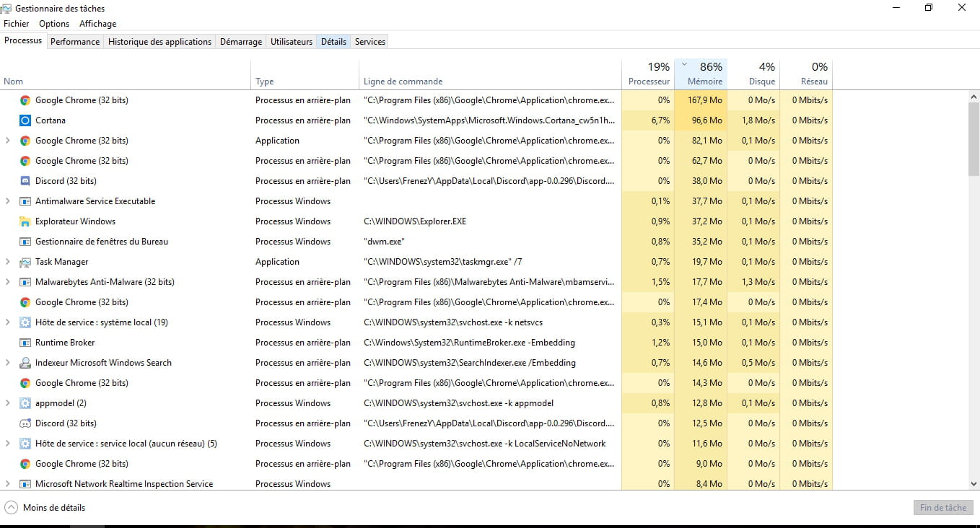Click Moins de détails link

[x=54, y=508]
